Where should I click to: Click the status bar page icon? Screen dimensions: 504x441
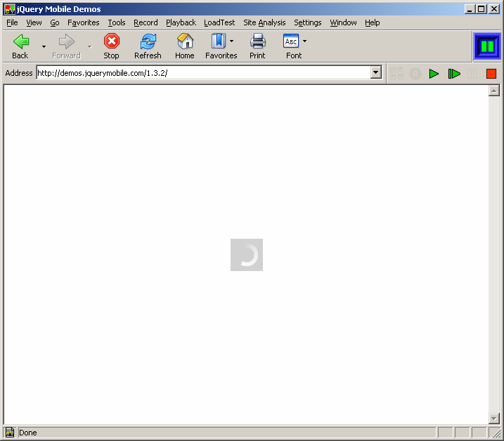pyautogui.click(x=10, y=433)
